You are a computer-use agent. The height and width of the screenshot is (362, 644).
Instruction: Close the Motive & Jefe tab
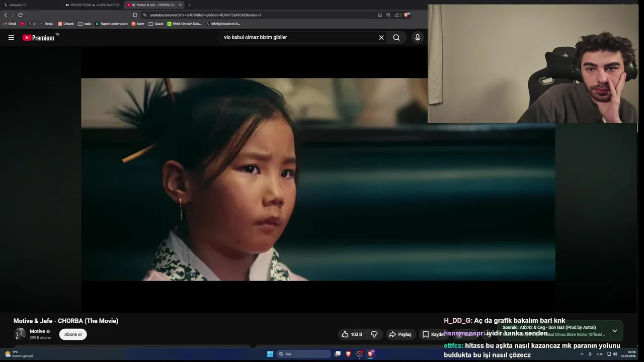pyautogui.click(x=180, y=5)
